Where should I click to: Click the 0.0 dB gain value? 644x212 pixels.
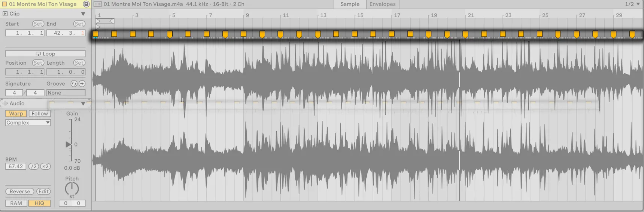coord(72,168)
